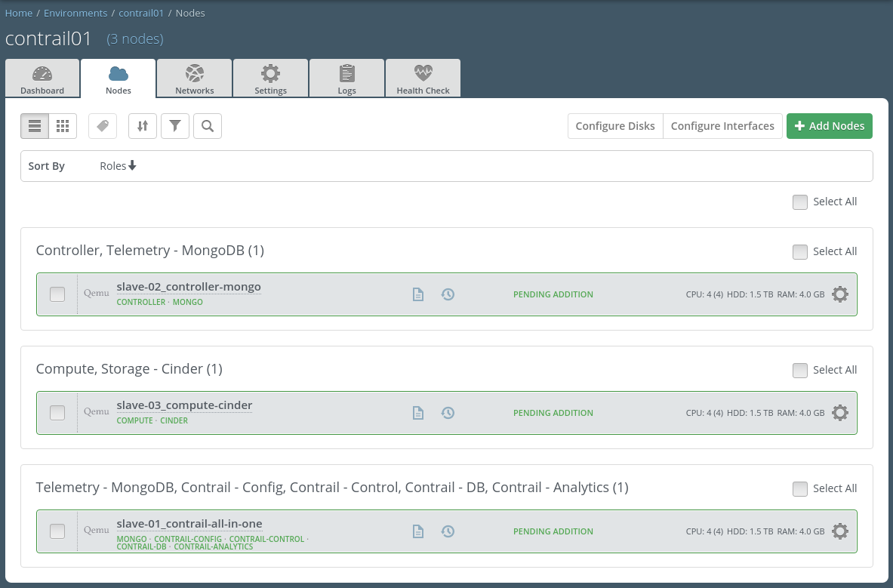The image size is (893, 588).
Task: Select the slave-02_controller-mongo node checkbox
Action: pyautogui.click(x=57, y=294)
